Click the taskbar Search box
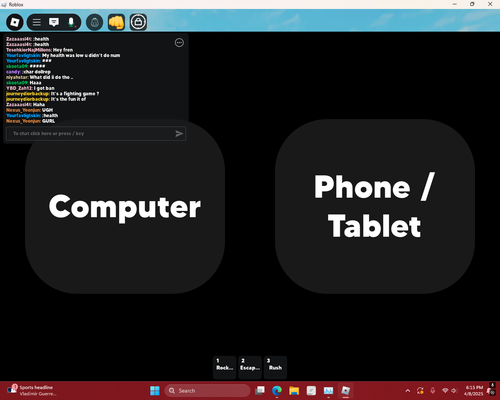Viewport: 500px width, 400px height. (x=207, y=391)
